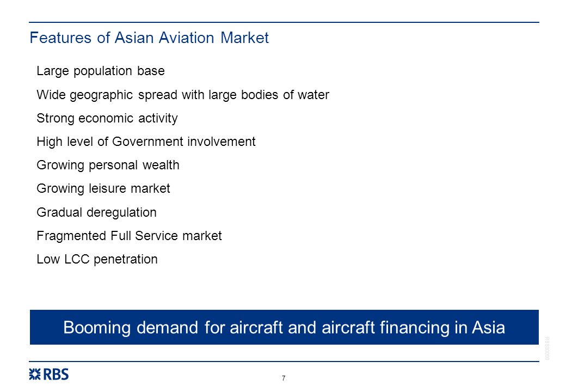566x392 pixels.
Task: Click the Gradual deregulation line
Action: (x=96, y=212)
